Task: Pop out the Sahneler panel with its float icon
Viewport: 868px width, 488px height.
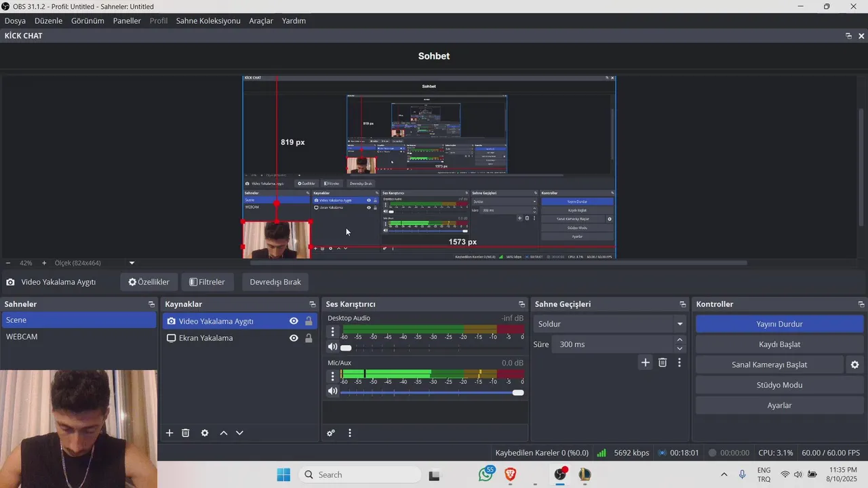Action: pos(151,304)
